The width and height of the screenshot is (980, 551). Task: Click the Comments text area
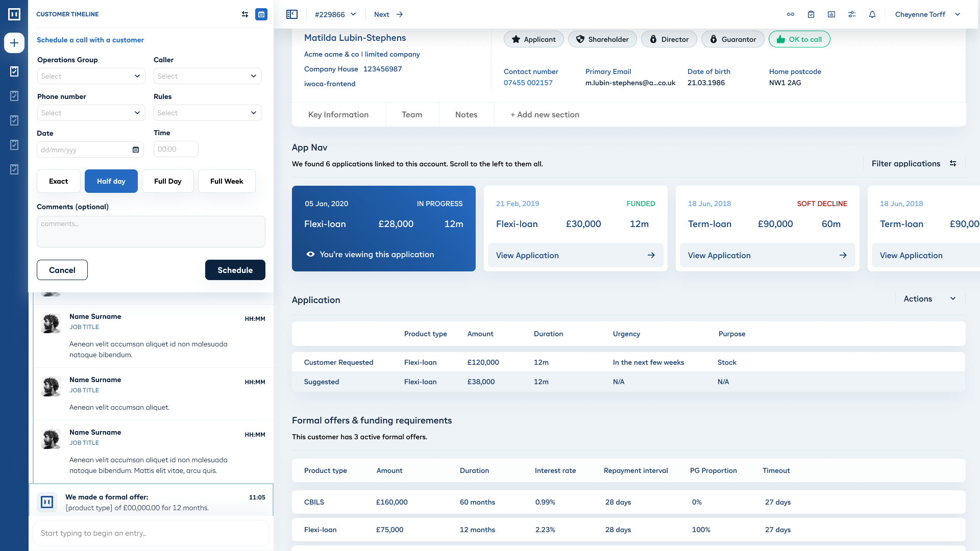(151, 232)
